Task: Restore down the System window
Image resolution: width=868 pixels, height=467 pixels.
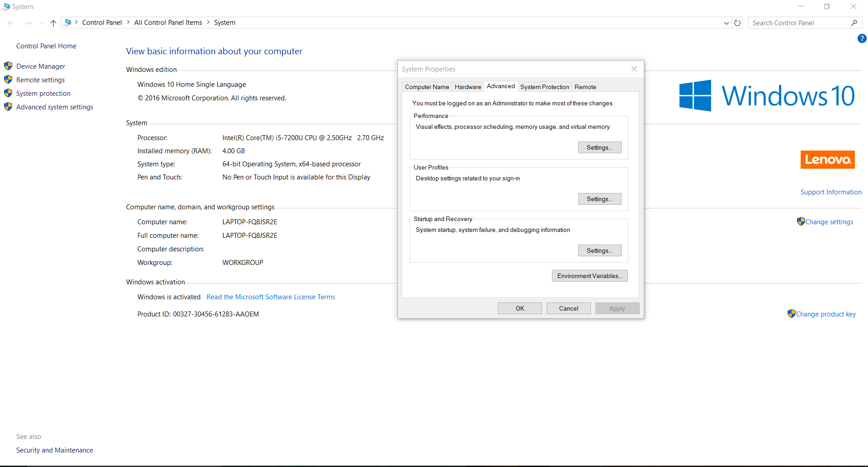Action: click(827, 6)
